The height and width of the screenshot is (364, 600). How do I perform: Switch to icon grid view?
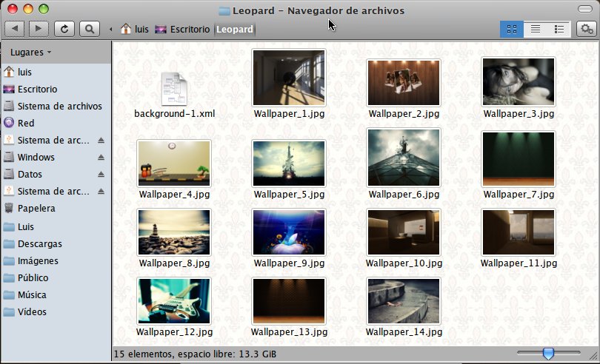(512, 29)
